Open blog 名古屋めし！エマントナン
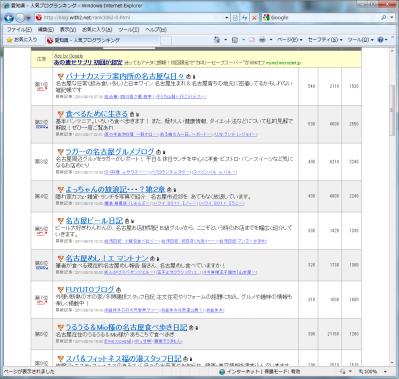399x379 pixels. (x=107, y=258)
